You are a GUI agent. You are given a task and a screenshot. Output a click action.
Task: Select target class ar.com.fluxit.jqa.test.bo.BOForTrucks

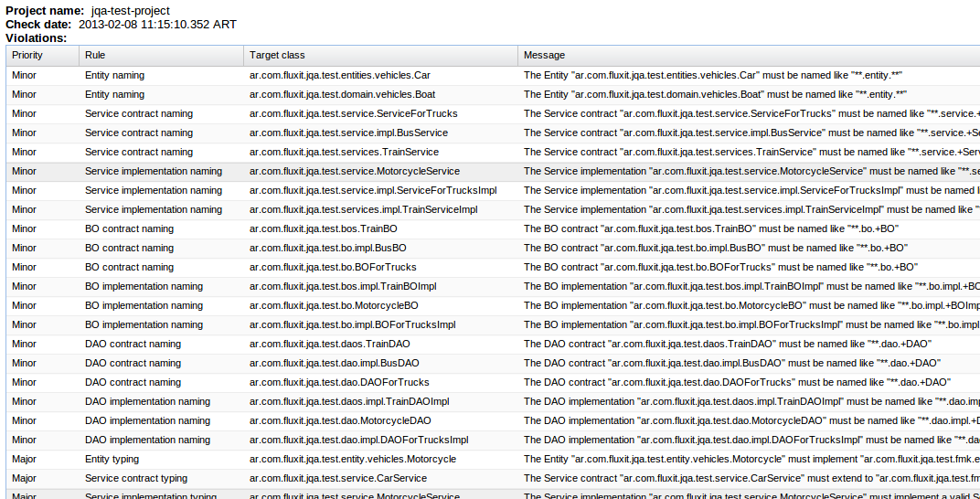pos(333,267)
